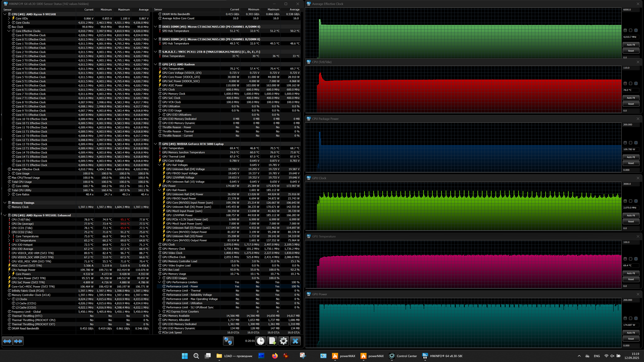Expand the PCI Express Error Counters

coord(159,312)
